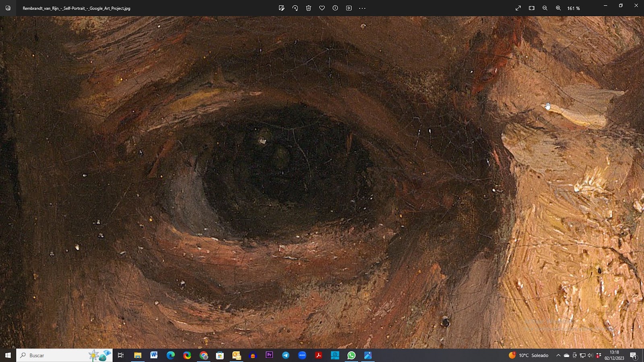
Task: Zoom in on the painting
Action: [x=558, y=8]
